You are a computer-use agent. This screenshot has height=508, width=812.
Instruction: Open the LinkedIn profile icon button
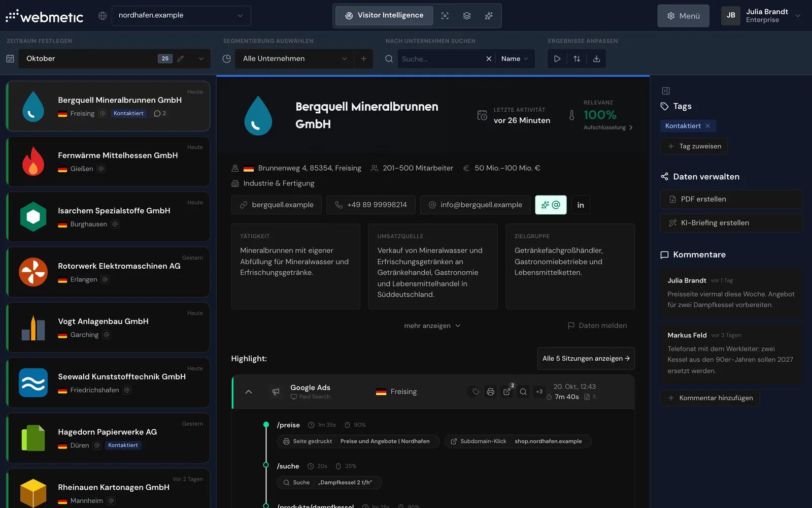[x=581, y=205]
